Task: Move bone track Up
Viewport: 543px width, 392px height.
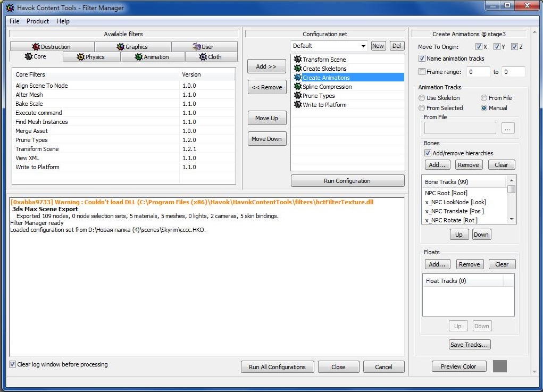Action: coord(459,235)
